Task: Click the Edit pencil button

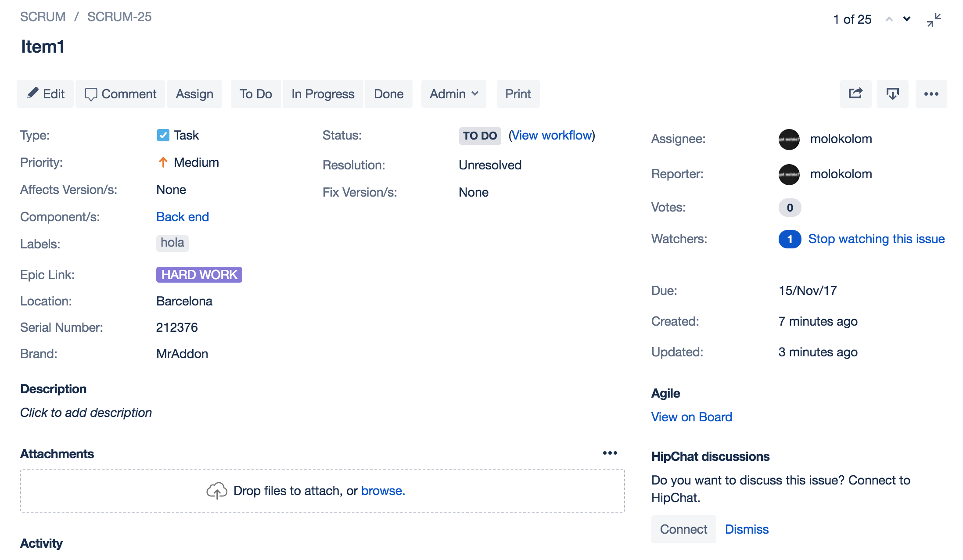Action: click(45, 94)
